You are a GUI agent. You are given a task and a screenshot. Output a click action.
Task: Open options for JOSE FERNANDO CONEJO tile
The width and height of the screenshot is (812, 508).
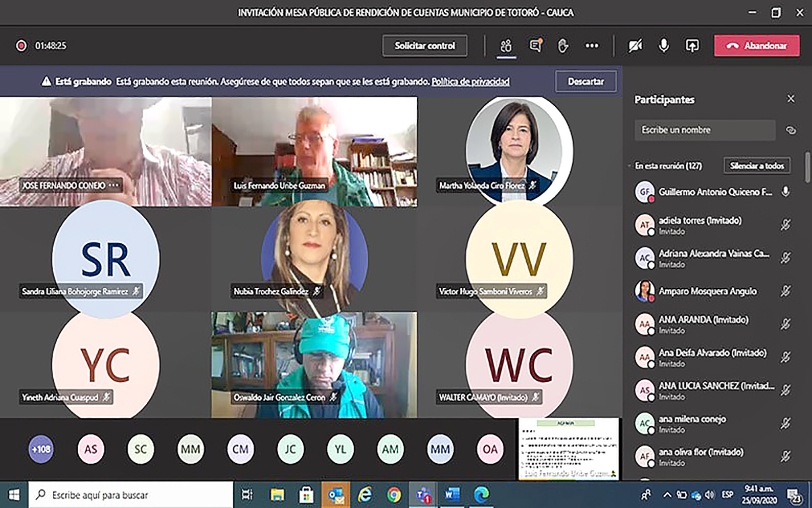click(x=114, y=185)
